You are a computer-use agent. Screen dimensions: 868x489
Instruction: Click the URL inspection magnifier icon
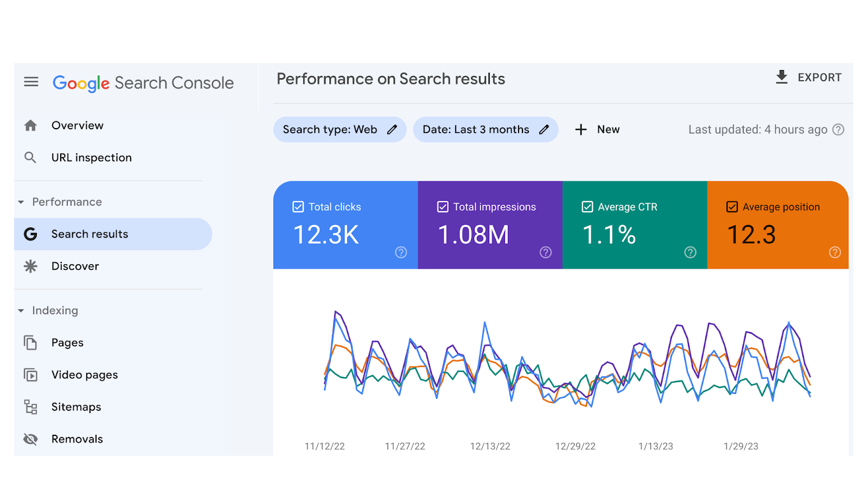click(x=30, y=157)
